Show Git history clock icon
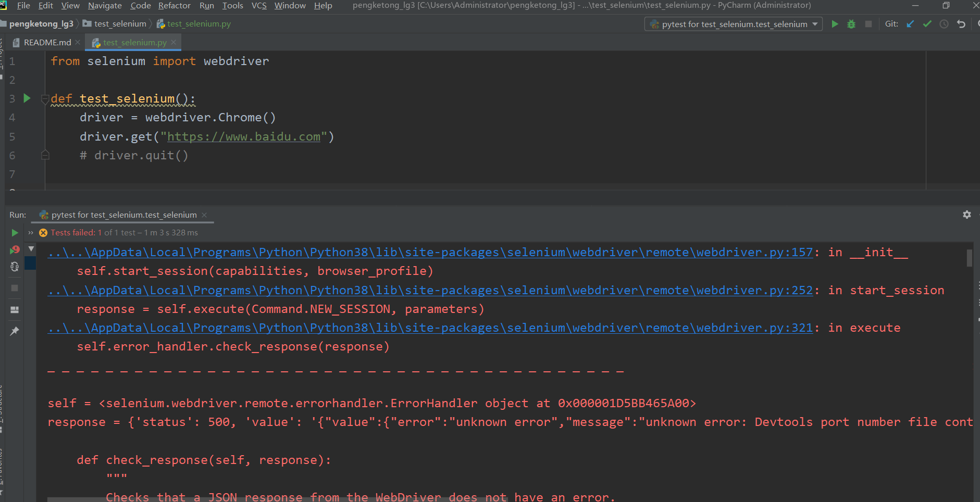 coord(944,24)
